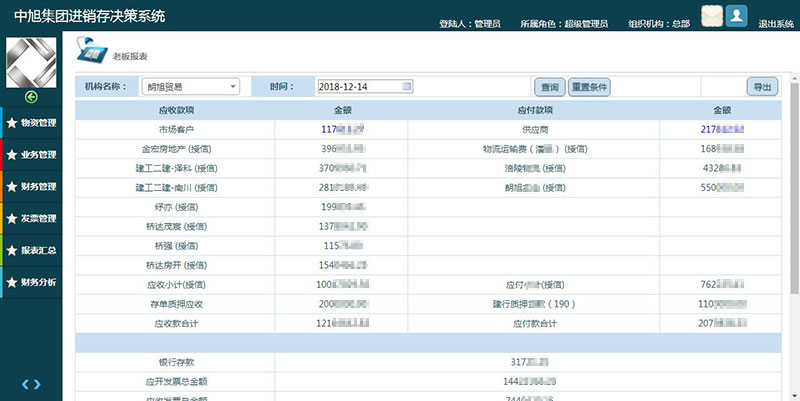Open 业务管理 menu in the sidebar

31,155
